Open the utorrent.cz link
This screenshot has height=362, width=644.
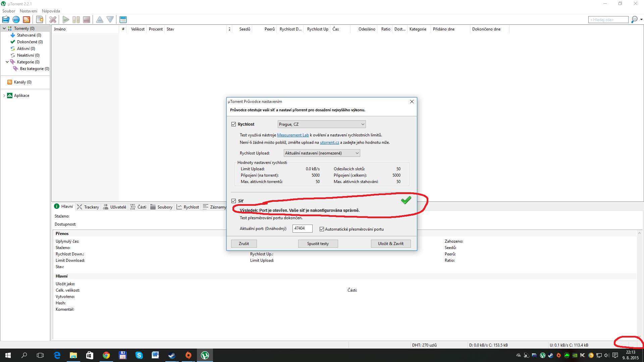pyautogui.click(x=329, y=142)
